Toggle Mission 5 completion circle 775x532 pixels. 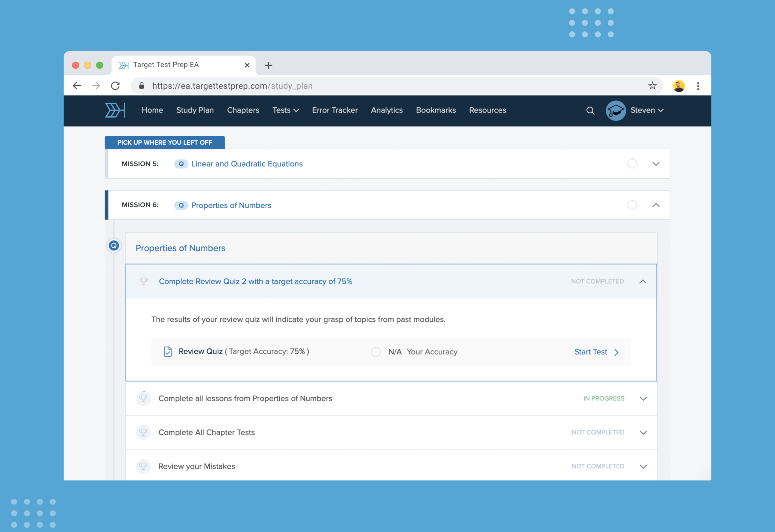click(632, 163)
